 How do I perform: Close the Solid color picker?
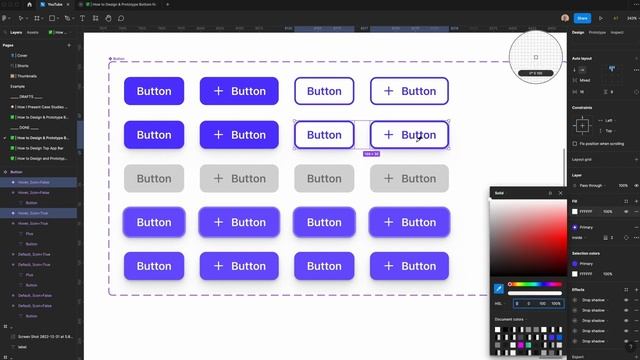point(560,193)
